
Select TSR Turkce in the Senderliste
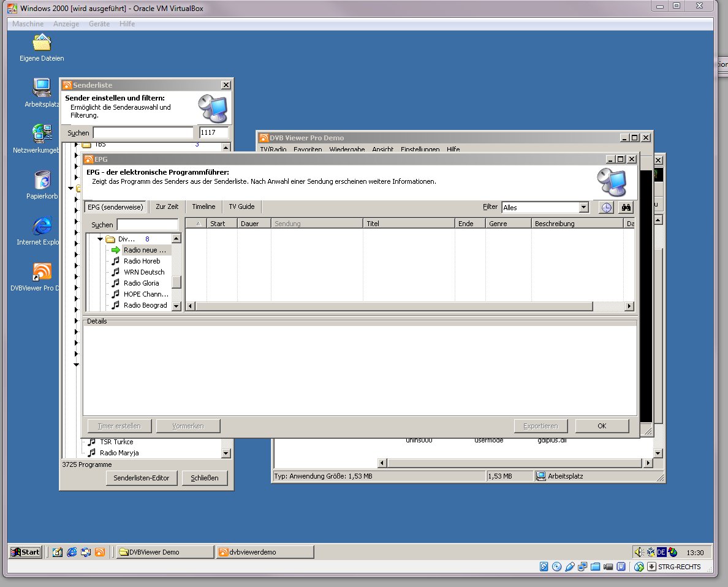click(116, 442)
